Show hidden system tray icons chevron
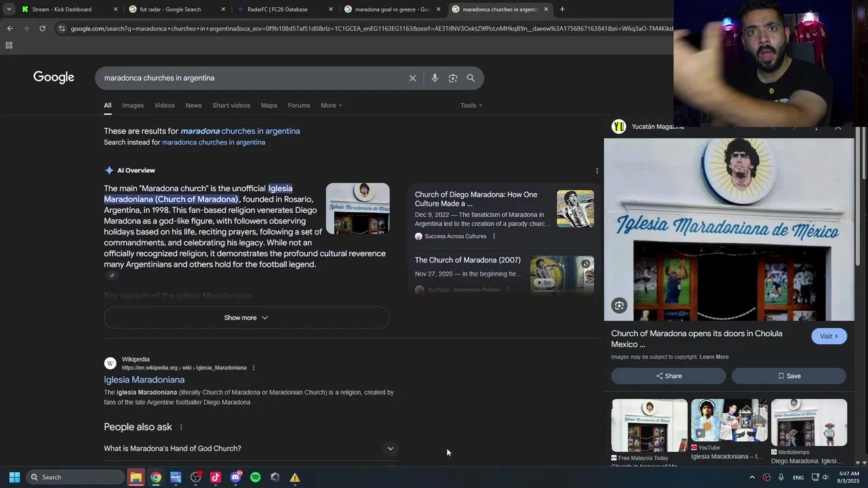 pyautogui.click(x=751, y=477)
